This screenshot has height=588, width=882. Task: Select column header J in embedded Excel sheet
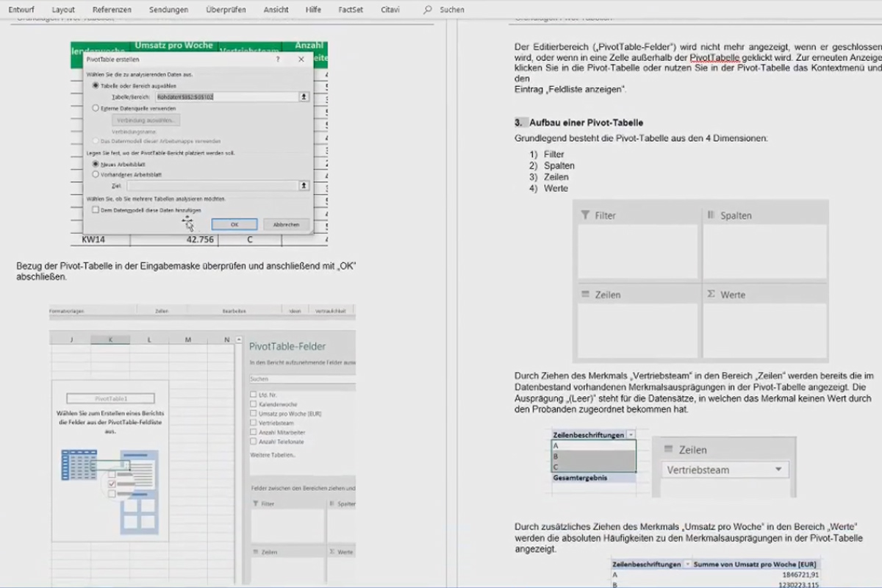[x=71, y=340]
